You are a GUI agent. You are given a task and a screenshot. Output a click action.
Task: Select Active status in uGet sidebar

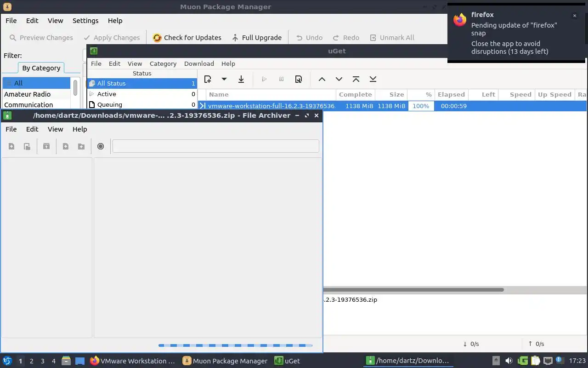tap(142, 94)
